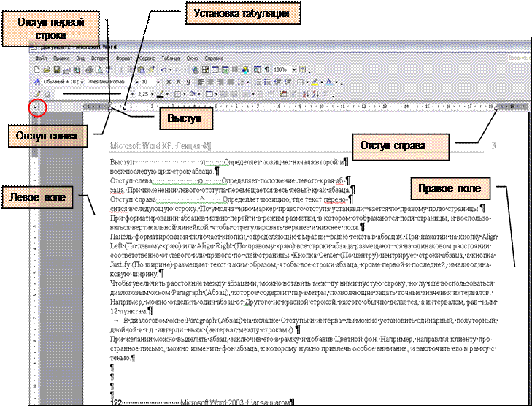Open the Table AutoFormat button
This screenshot has height=406, width=532.
(x=283, y=94)
